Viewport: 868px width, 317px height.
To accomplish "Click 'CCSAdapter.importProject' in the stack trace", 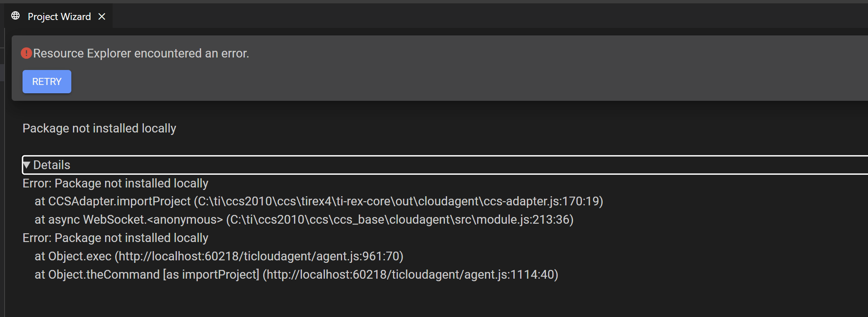I will [x=119, y=202].
